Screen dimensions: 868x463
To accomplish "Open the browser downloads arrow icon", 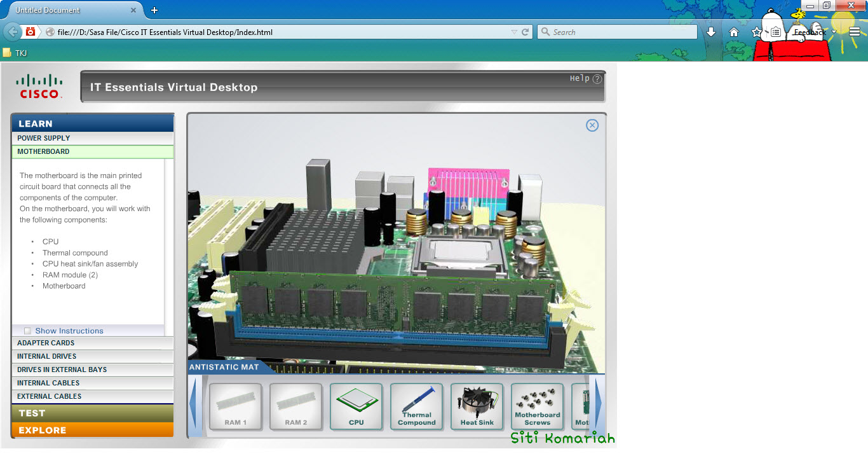I will 711,31.
